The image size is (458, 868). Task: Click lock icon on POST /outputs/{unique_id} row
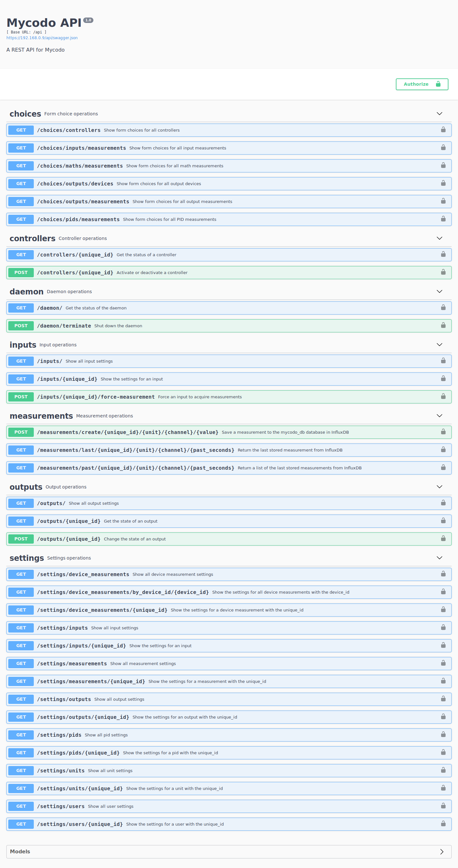[443, 539]
